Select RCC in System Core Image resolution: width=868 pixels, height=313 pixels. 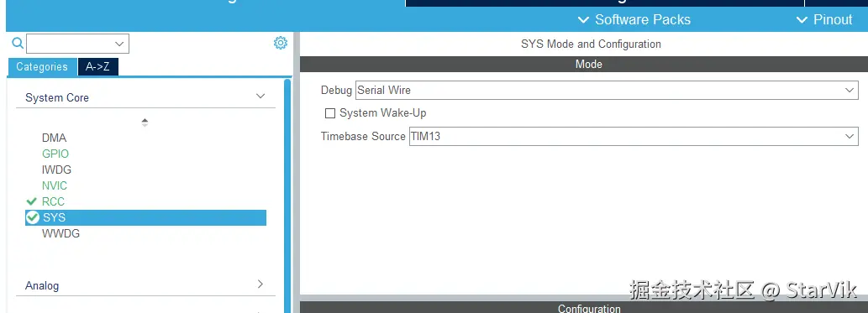point(53,202)
